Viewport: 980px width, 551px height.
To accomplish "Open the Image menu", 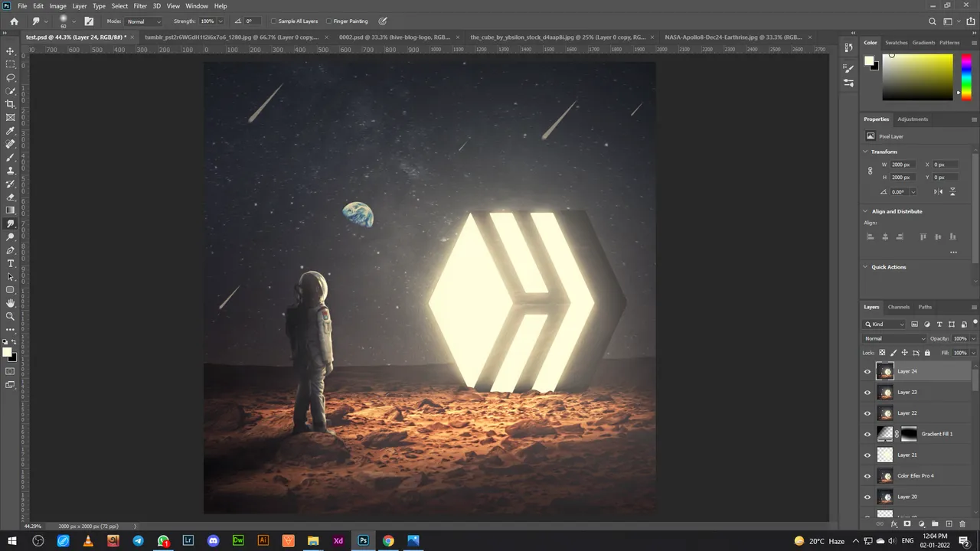I will click(58, 6).
